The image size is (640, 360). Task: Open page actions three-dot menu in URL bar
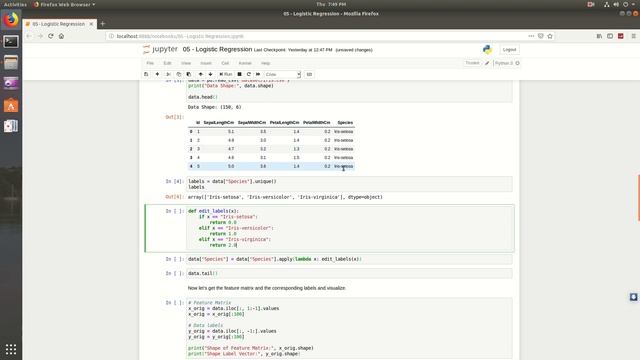point(531,36)
